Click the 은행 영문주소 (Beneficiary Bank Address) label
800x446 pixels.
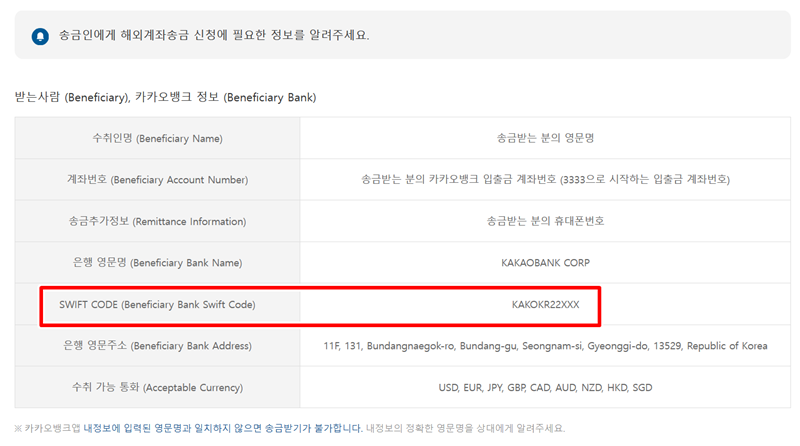(157, 346)
